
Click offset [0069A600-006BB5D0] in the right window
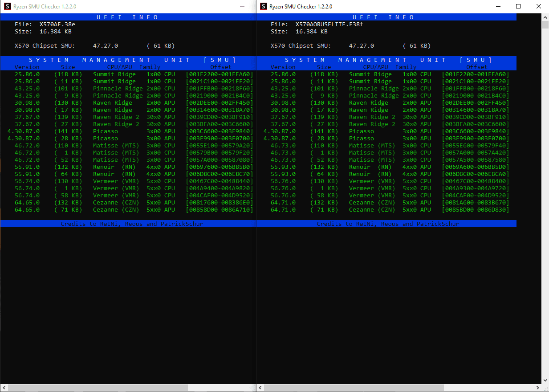pos(476,167)
